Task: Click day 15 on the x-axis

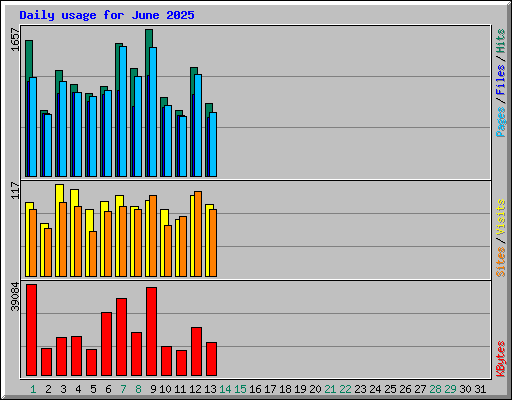Action: tap(240, 389)
